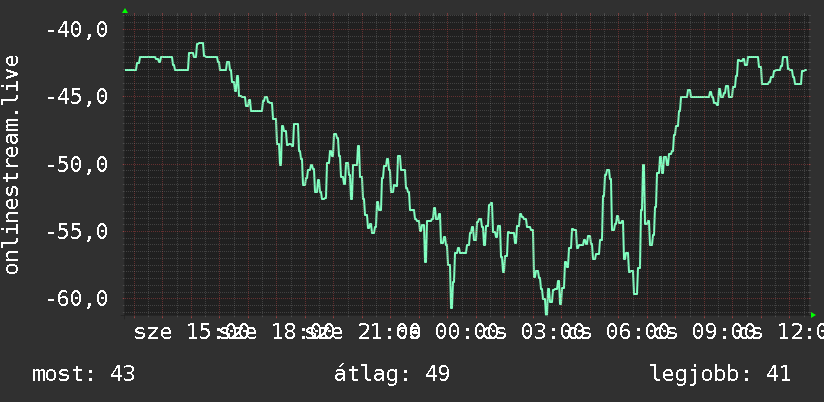Click the 03:00 time axis label
Screen dimensions: 824x402
552,332
